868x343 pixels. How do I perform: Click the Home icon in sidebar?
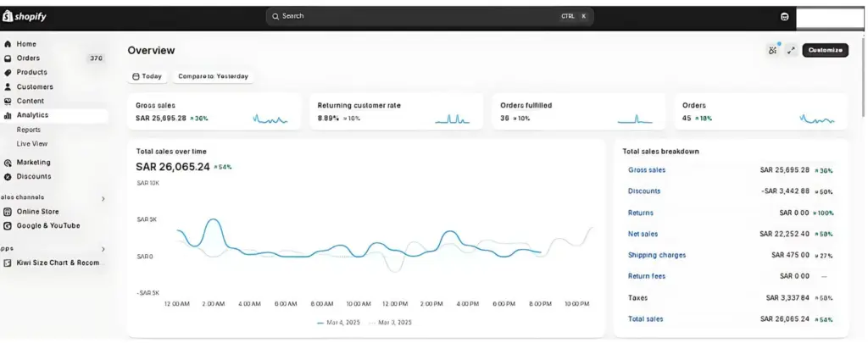(8, 44)
